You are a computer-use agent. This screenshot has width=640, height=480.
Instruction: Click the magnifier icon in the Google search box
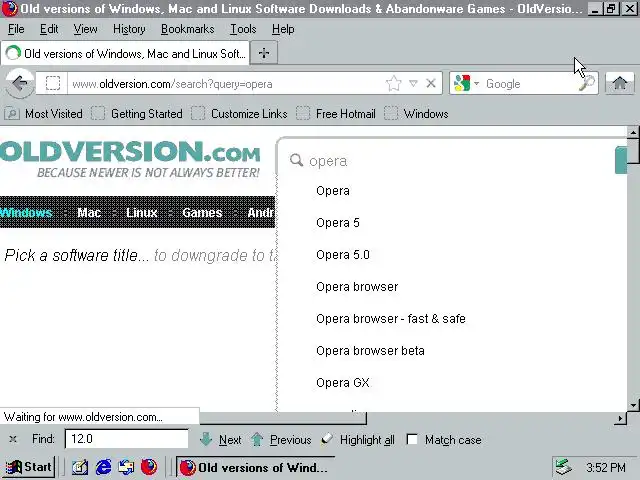(x=586, y=84)
